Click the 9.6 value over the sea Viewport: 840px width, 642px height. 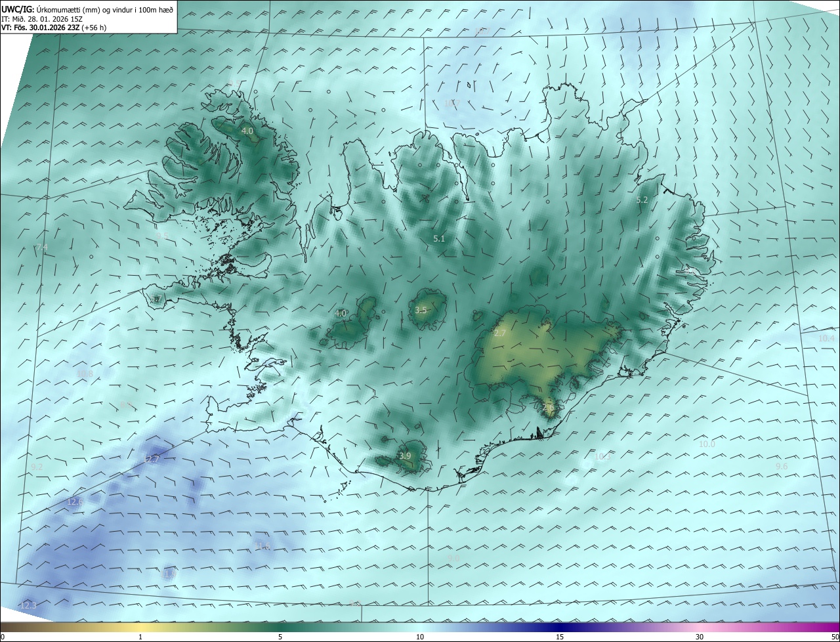[x=782, y=466]
